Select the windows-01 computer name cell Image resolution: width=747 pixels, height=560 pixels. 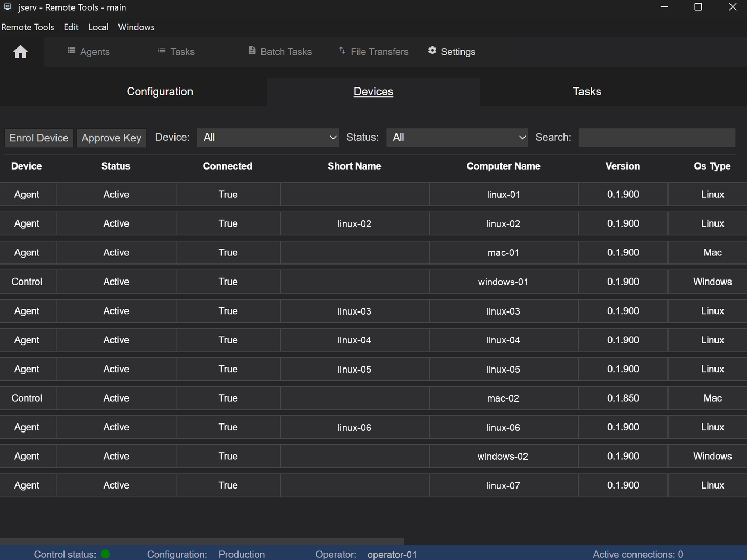tap(504, 282)
